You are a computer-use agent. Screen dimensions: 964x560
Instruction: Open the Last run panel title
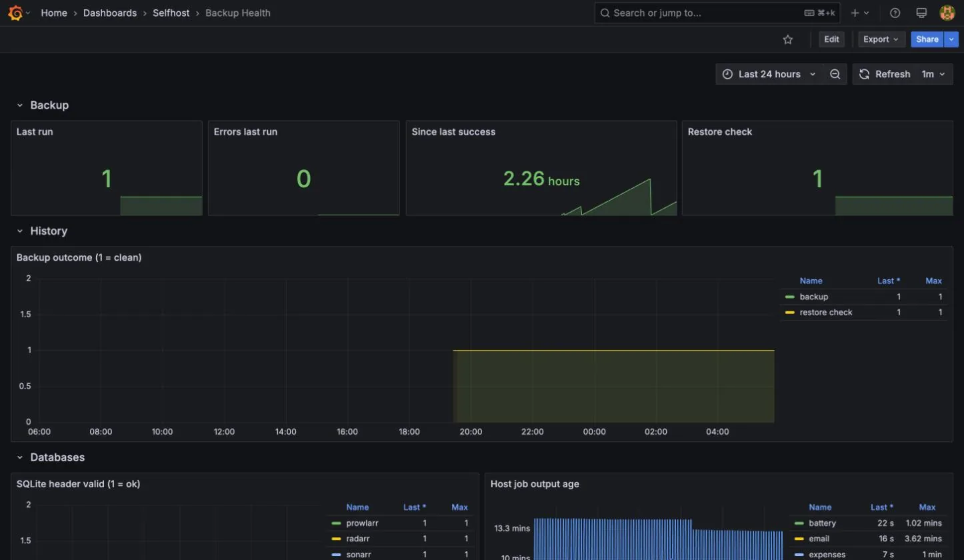35,132
